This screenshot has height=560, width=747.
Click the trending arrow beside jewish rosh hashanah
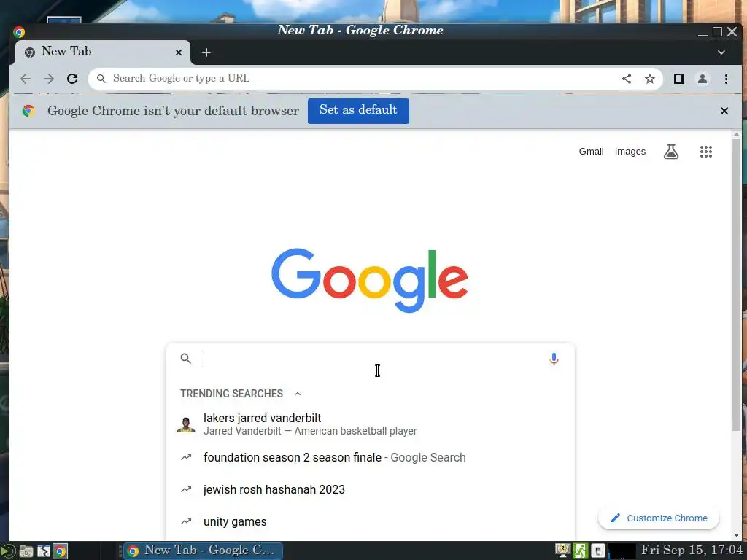point(186,489)
